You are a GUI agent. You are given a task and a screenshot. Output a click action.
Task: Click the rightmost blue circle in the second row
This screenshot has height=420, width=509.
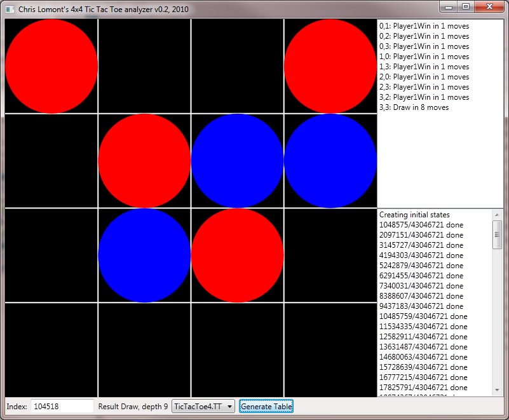pos(330,161)
